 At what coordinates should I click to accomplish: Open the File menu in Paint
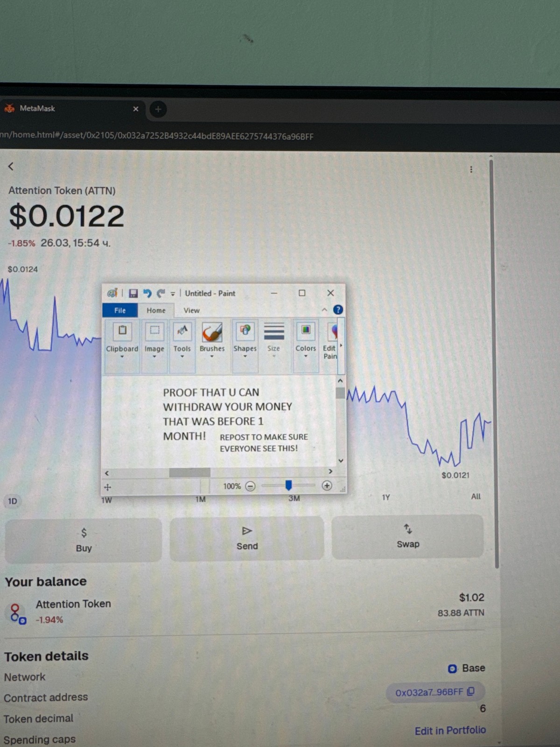pyautogui.click(x=120, y=310)
